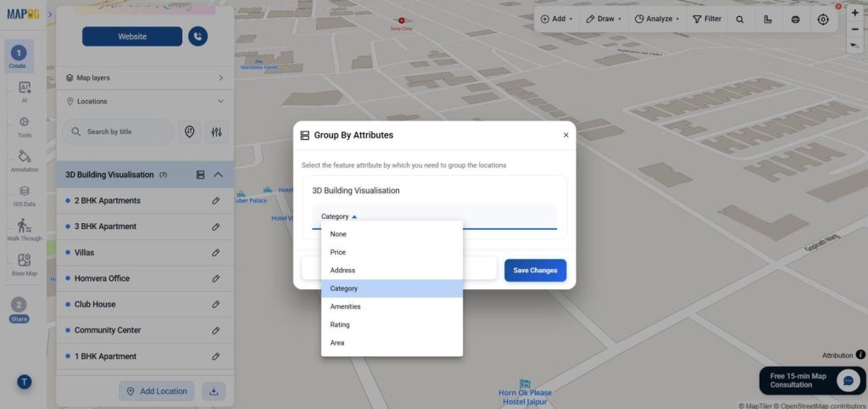Screen dimensions: 868x409
Task: Expand the Map layers section
Action: pyautogui.click(x=144, y=78)
